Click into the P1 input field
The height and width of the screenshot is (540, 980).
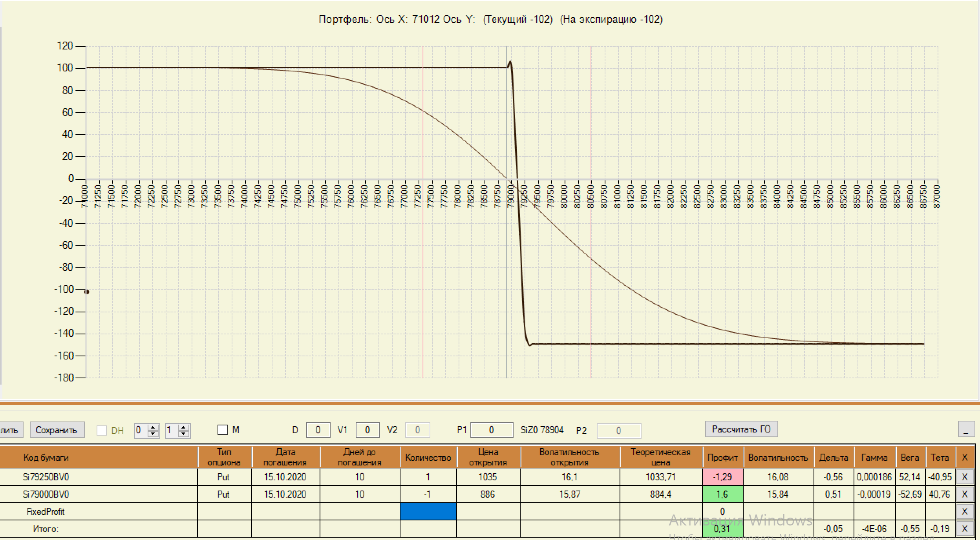(x=491, y=430)
